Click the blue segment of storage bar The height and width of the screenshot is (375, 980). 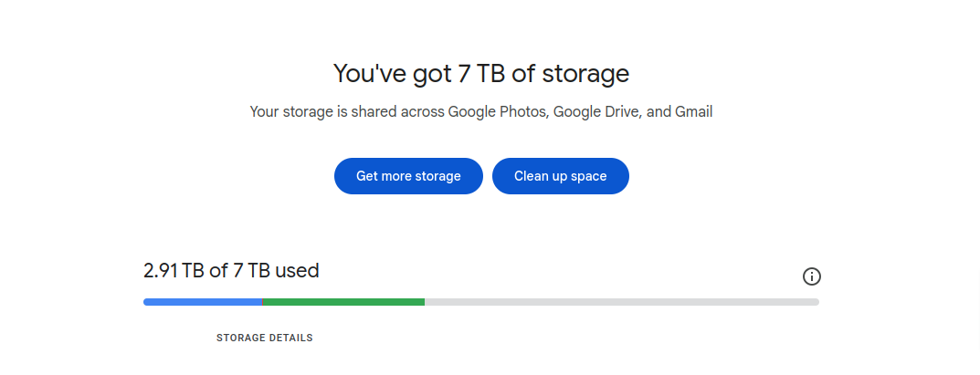pos(203,302)
